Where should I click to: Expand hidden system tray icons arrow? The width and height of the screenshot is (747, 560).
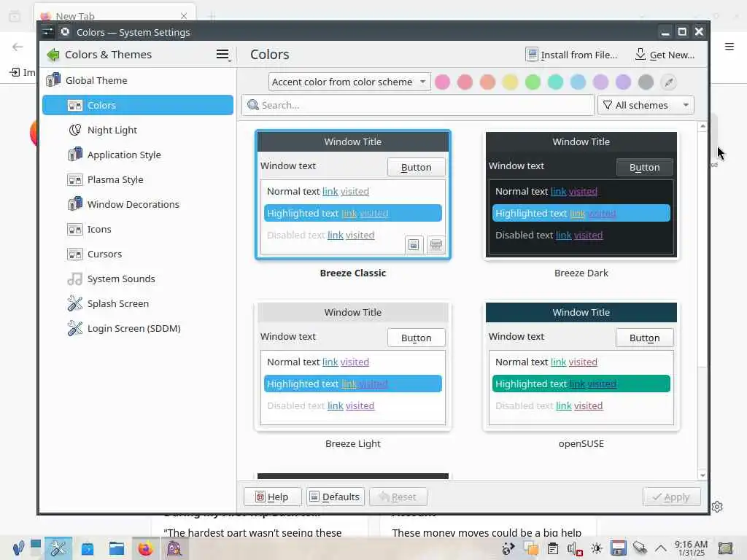[x=661, y=548]
